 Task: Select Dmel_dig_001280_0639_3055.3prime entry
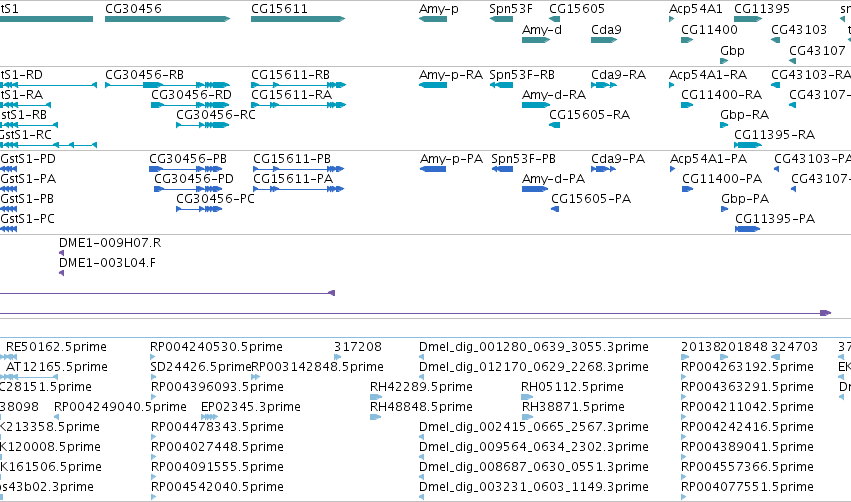(x=534, y=347)
